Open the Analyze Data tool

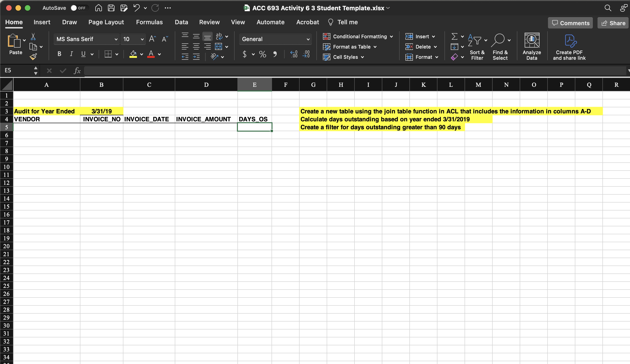[x=531, y=46]
